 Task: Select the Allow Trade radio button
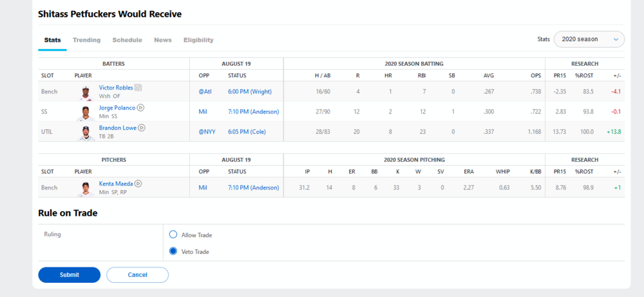pos(173,235)
